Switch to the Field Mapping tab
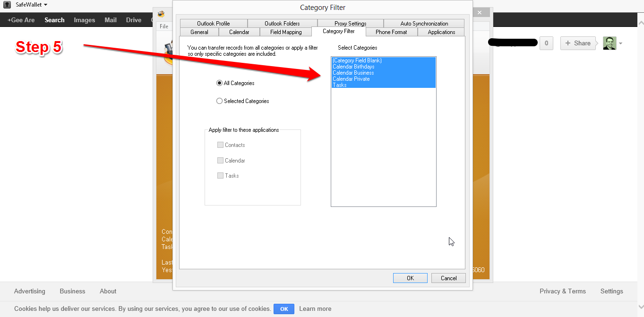This screenshot has width=644, height=317. click(286, 32)
